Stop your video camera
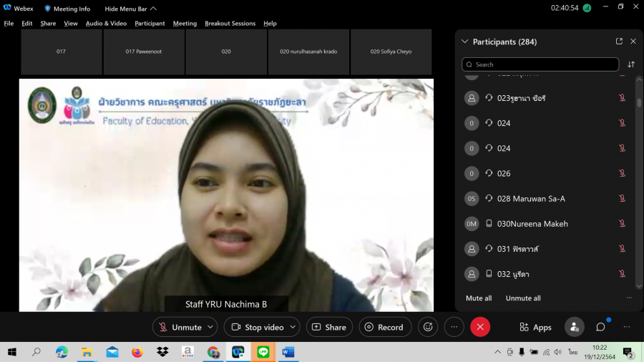The image size is (644, 362). pyautogui.click(x=256, y=327)
